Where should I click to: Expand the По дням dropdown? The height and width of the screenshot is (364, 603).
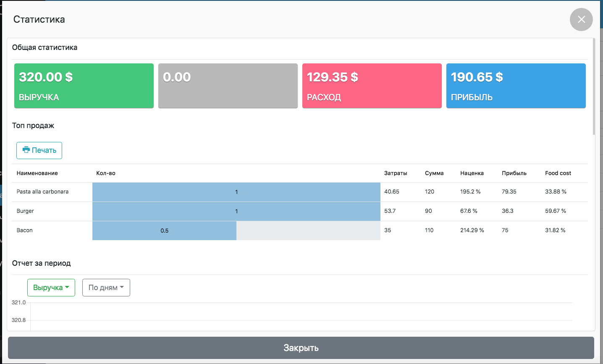tap(106, 288)
